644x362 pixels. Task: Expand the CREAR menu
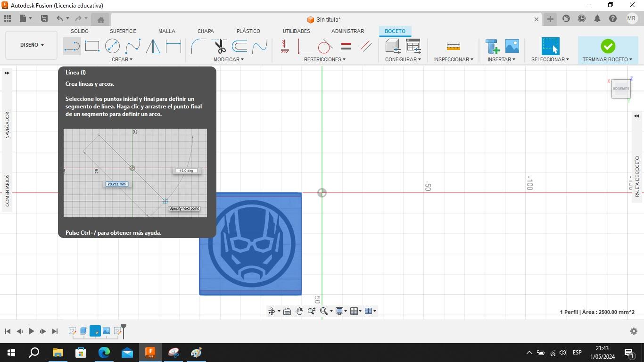[x=122, y=59]
